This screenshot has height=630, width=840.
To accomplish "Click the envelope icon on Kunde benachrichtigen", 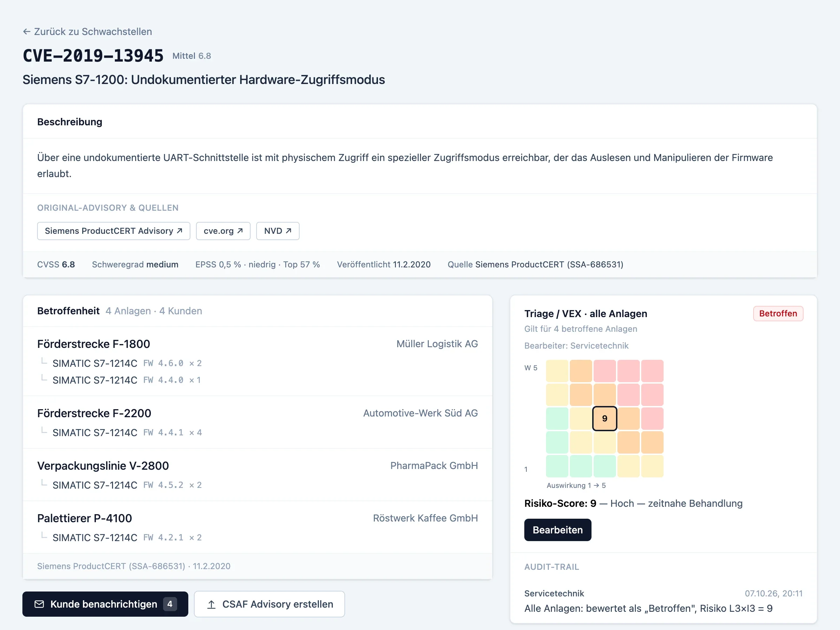I will (39, 604).
